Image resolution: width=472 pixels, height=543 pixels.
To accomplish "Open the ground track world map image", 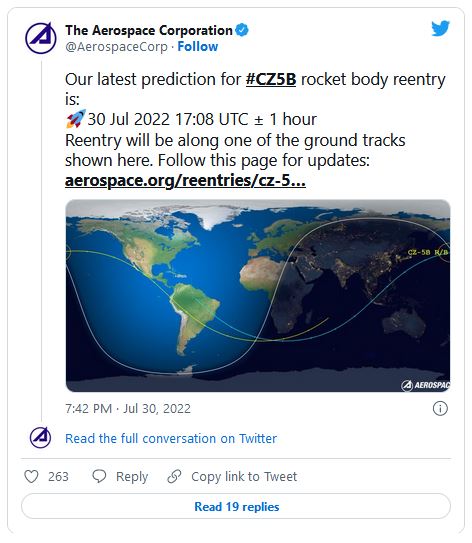I will [x=258, y=296].
